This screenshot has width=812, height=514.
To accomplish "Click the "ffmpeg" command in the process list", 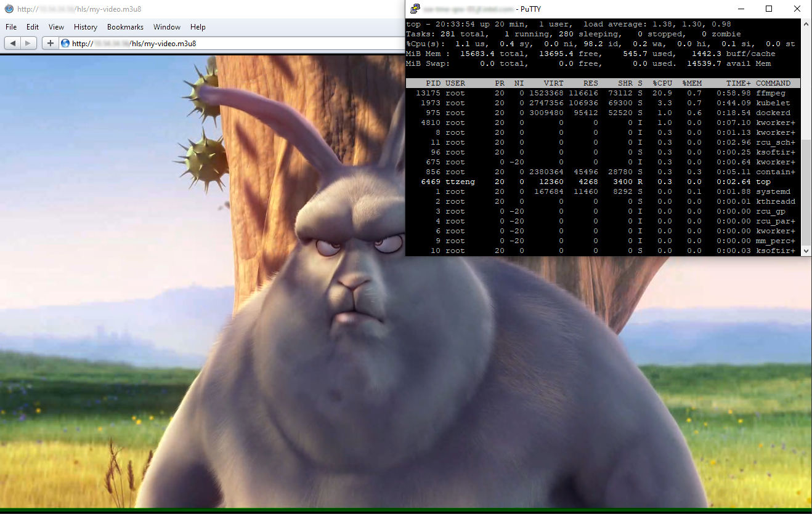I will pos(771,93).
